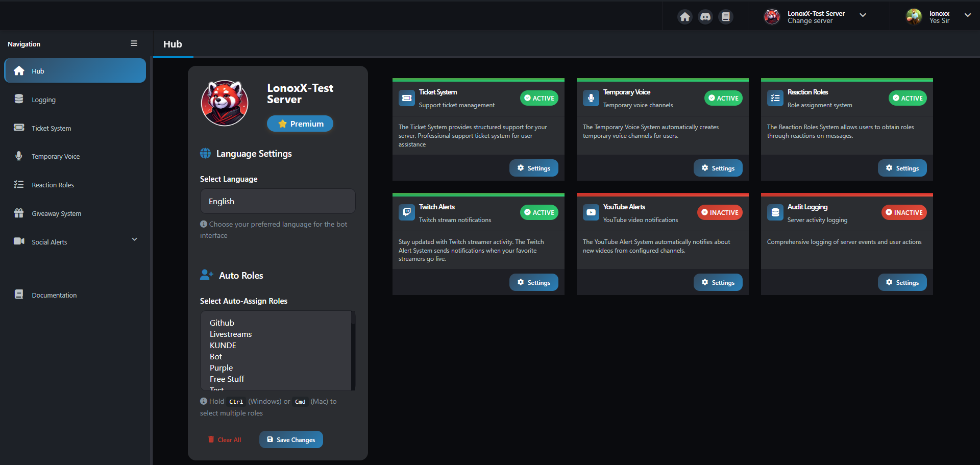The width and height of the screenshot is (980, 465).
Task: Go to Reaction Roles in navigation
Action: [x=53, y=185]
